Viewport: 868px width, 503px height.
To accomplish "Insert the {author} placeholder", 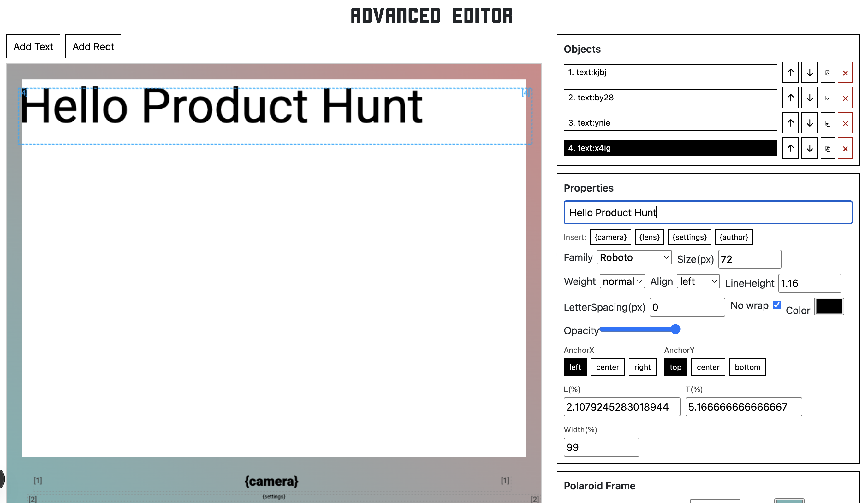I will [x=734, y=237].
